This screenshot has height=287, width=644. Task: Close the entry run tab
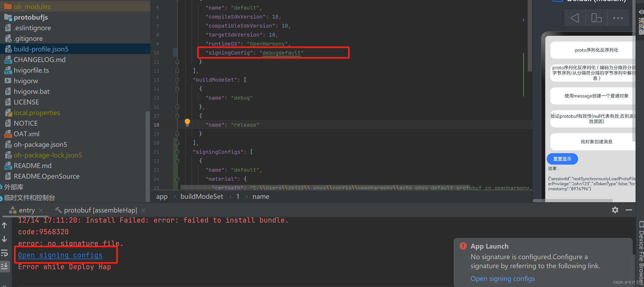(x=41, y=210)
